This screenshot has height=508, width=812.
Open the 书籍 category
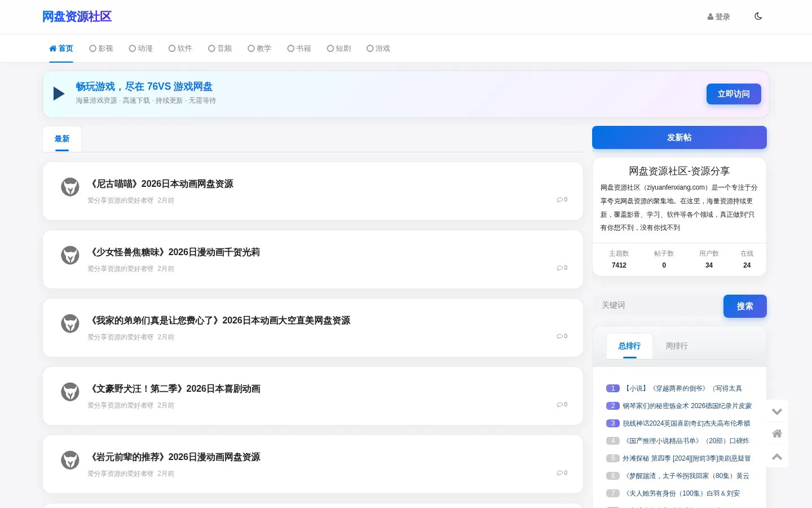tap(299, 49)
